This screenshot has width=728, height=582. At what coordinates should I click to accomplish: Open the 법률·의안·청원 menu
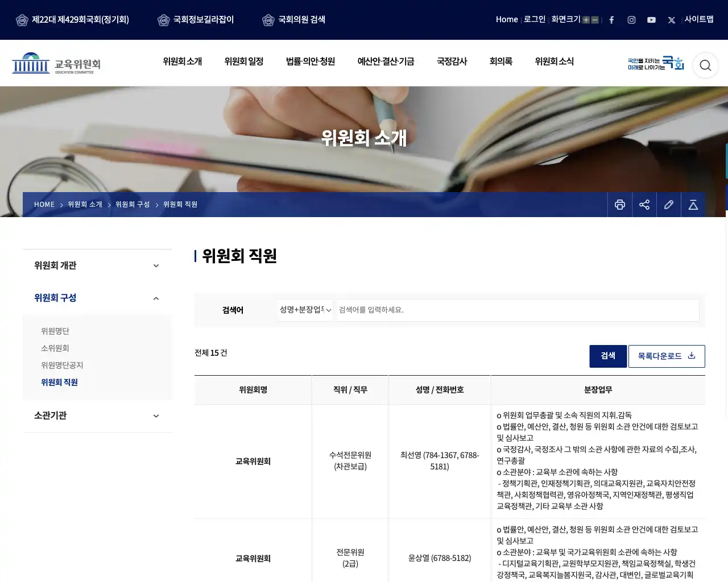click(311, 61)
